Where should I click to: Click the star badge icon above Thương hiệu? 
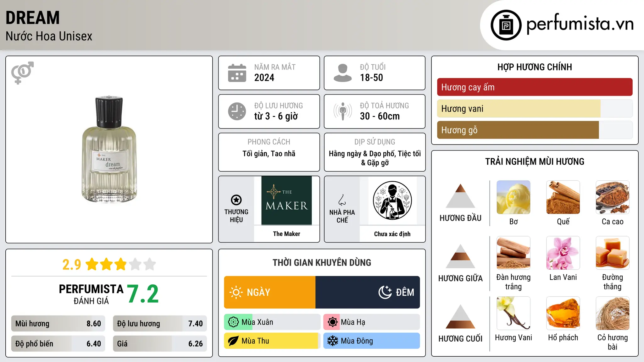pyautogui.click(x=236, y=200)
